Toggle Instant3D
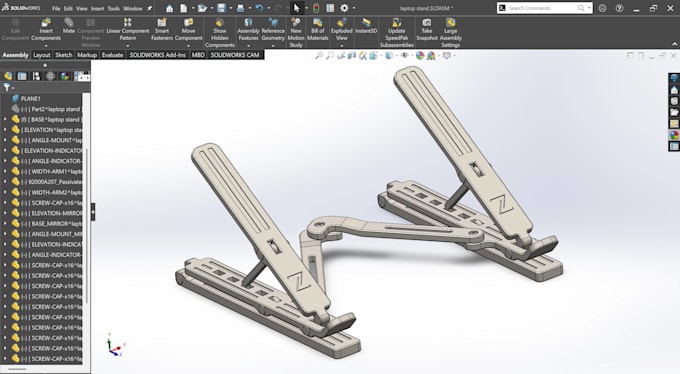 pos(366,26)
